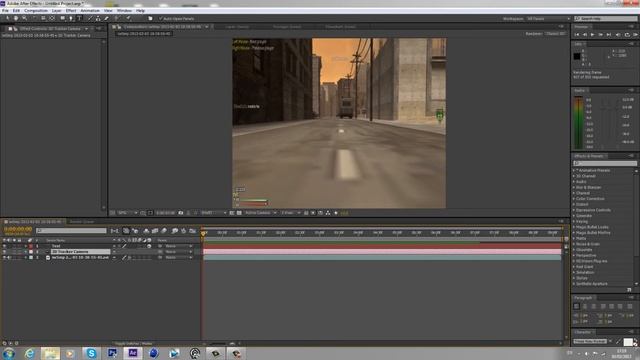Jump to first frame in Preview panel

click(x=577, y=35)
